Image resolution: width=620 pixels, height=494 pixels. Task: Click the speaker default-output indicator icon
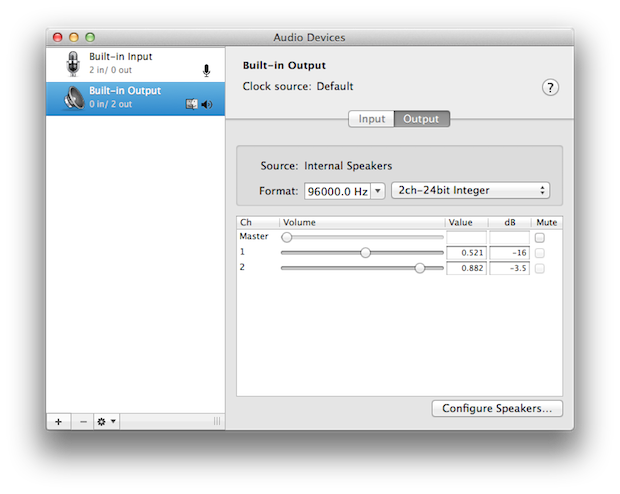207,104
